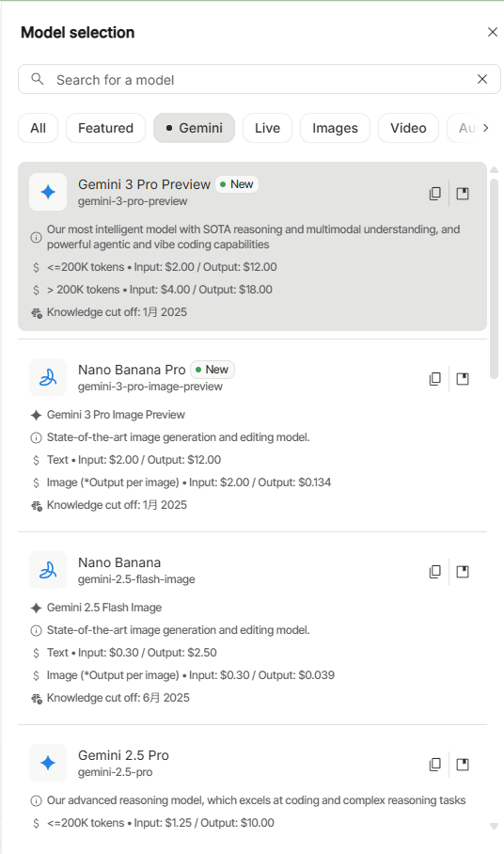The image size is (504, 854).
Task: Filter models by Video
Action: tap(408, 128)
